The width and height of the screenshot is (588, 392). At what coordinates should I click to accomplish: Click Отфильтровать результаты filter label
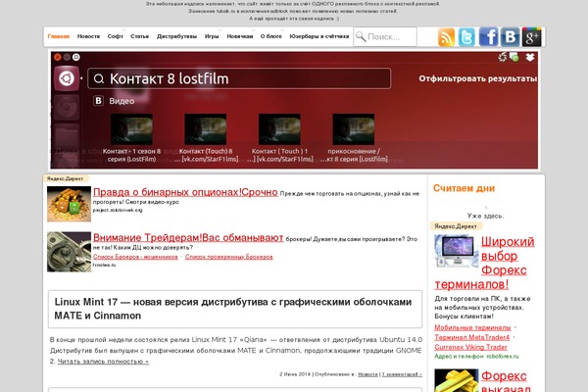click(x=478, y=78)
